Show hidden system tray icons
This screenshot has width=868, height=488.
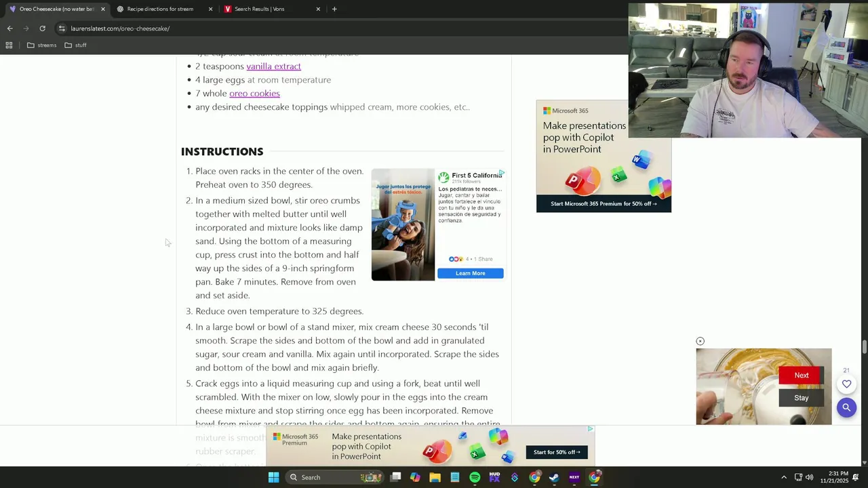pos(784,477)
